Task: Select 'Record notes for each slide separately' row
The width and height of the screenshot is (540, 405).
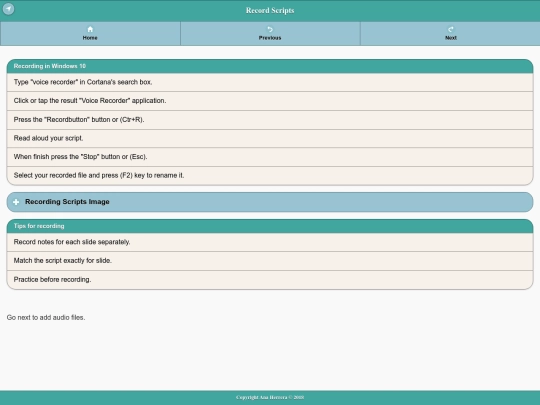Action: [x=270, y=242]
